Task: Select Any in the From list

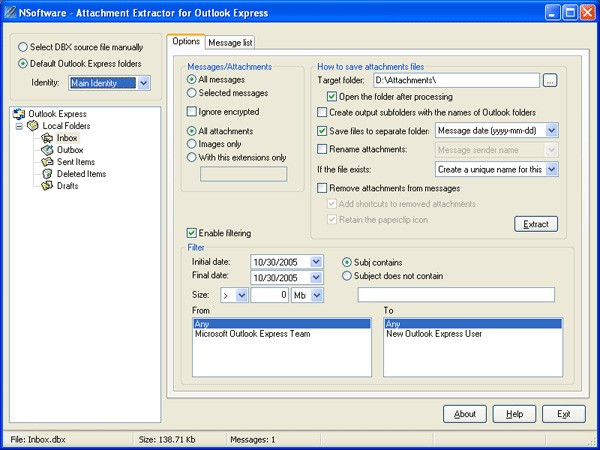Action: [282, 324]
